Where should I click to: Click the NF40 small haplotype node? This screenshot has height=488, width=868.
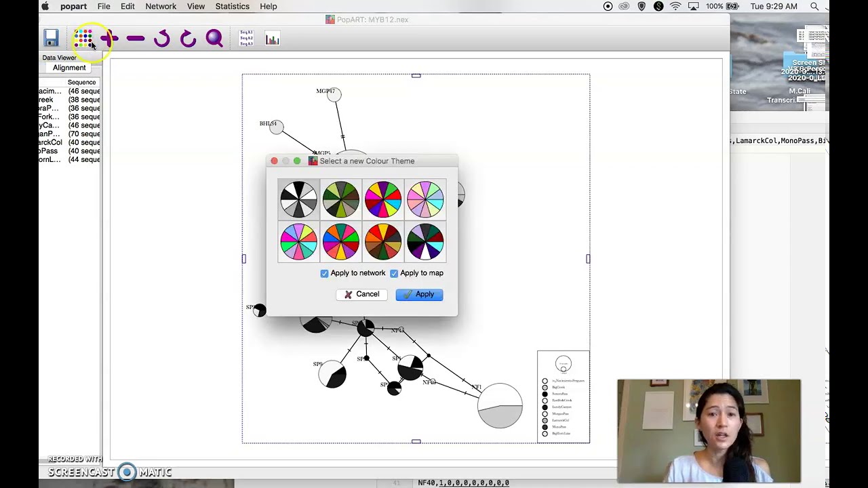(432, 382)
